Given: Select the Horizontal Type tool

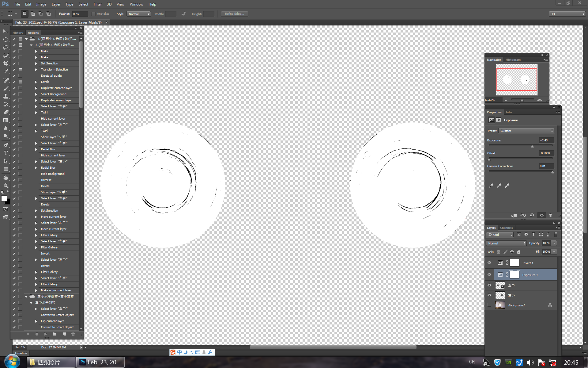Looking at the screenshot, I should click(6, 153).
